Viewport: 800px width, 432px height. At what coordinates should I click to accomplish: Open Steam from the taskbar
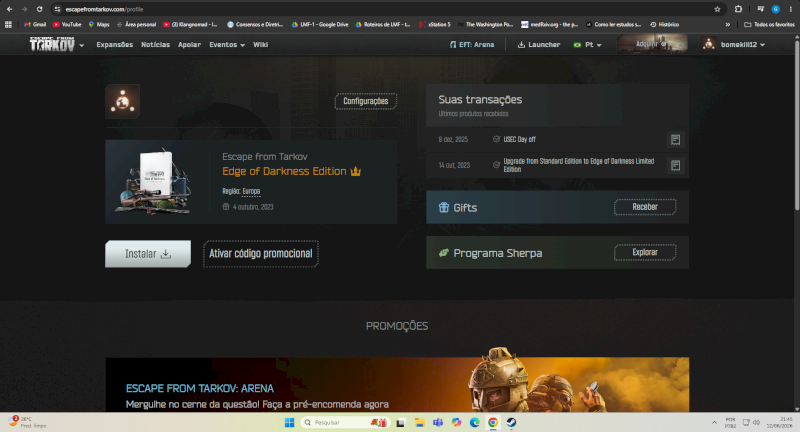click(511, 422)
